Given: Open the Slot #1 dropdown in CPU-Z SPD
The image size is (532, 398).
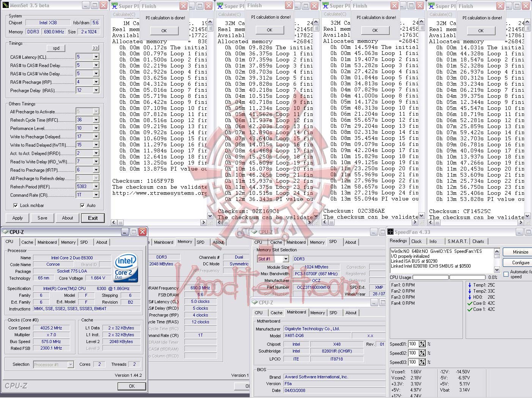Looking at the screenshot, I should click(x=286, y=259).
